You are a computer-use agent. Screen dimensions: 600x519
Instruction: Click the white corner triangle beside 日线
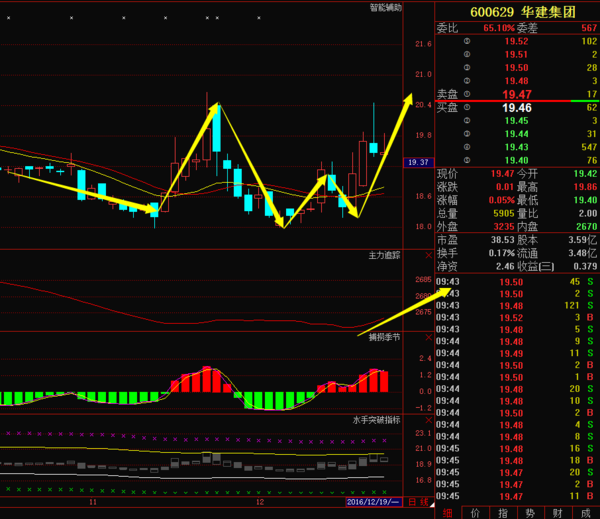(432, 505)
